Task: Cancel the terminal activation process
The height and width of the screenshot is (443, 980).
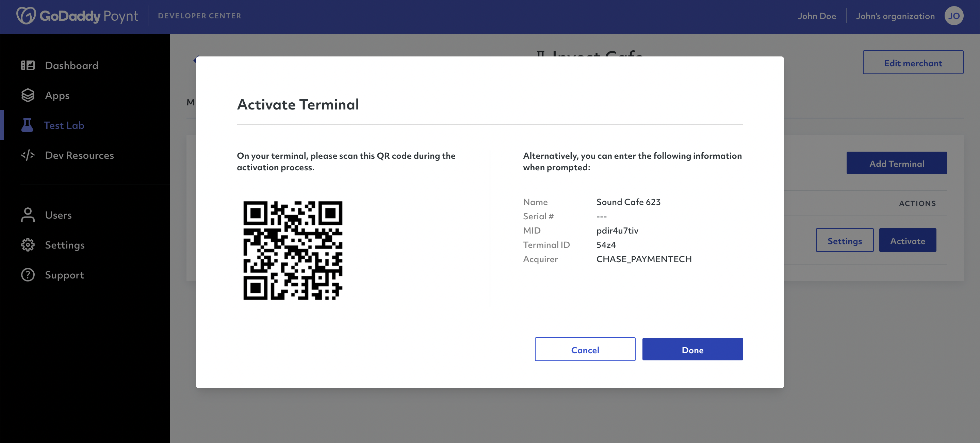Action: tap(585, 349)
